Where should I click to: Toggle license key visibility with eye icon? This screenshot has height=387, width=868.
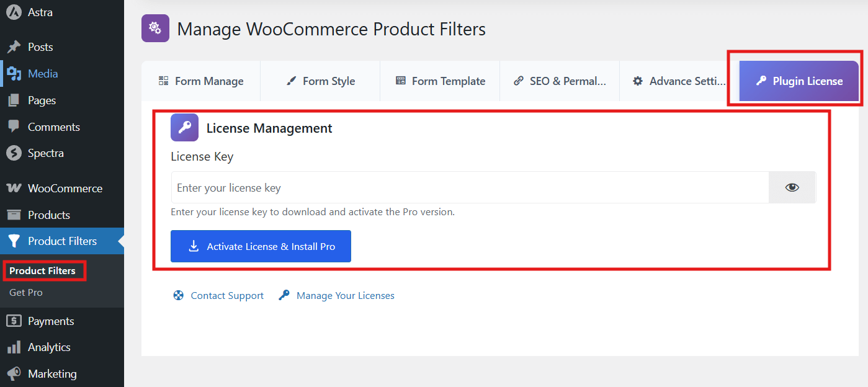tap(792, 187)
